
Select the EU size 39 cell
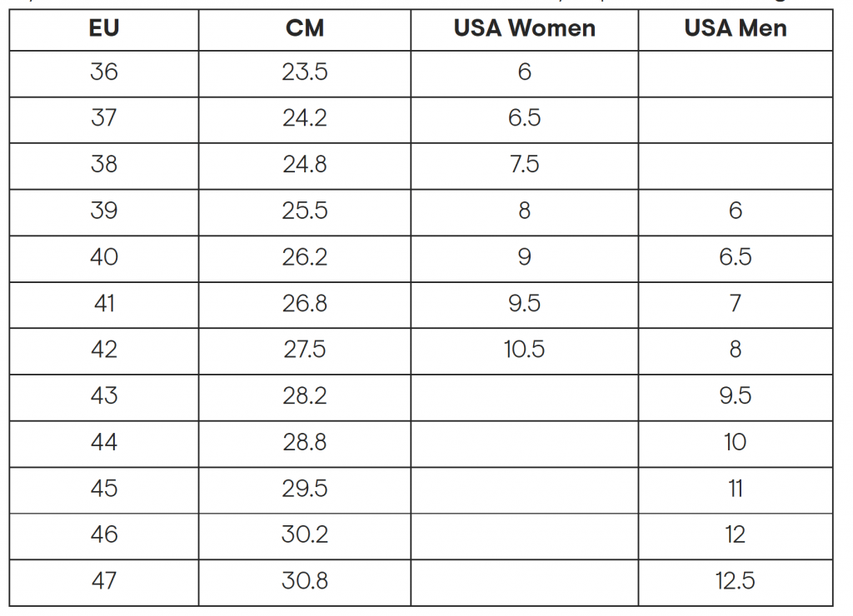(104, 212)
